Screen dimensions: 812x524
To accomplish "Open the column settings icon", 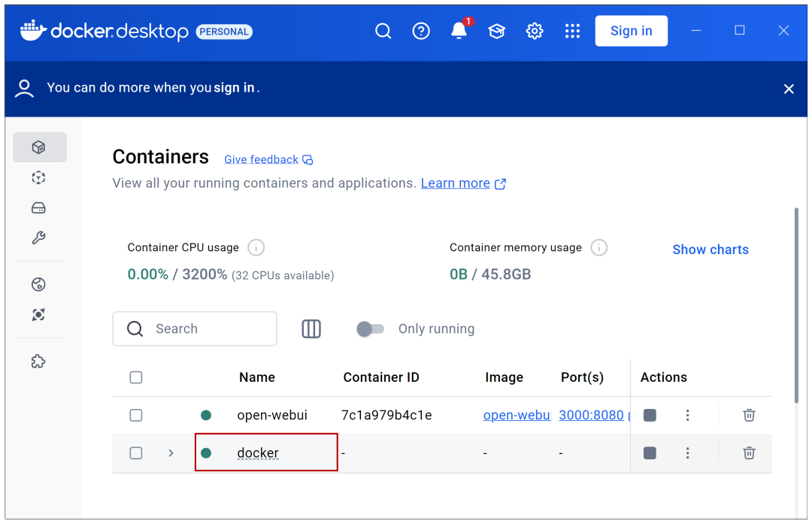I will point(311,329).
